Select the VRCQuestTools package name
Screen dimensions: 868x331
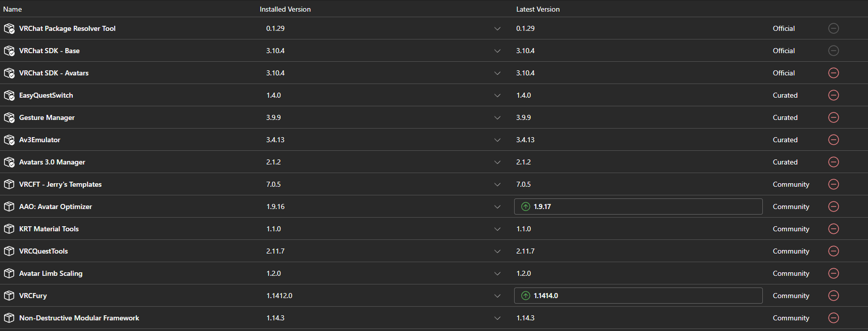click(x=43, y=251)
